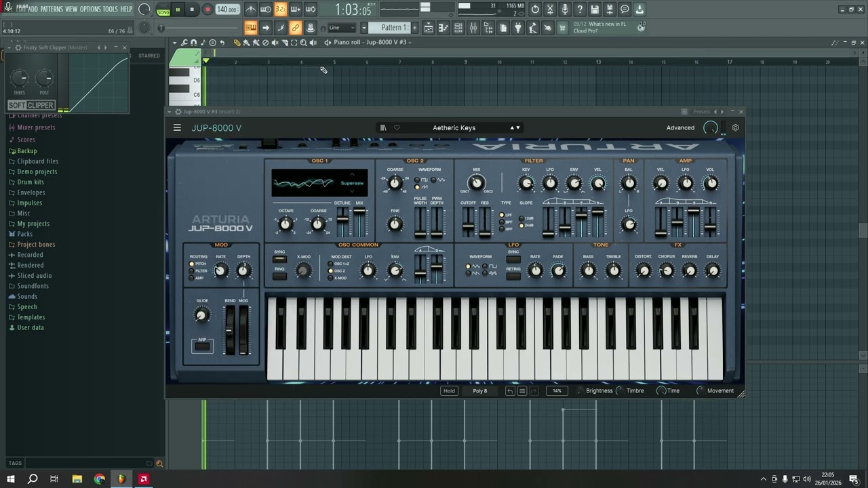Open the help question mark icon
The image size is (868, 488).
click(x=580, y=9)
